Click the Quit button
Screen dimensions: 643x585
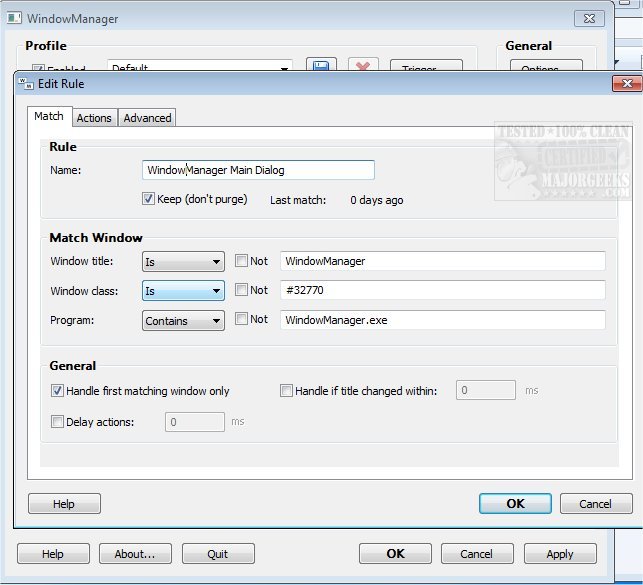coord(218,554)
